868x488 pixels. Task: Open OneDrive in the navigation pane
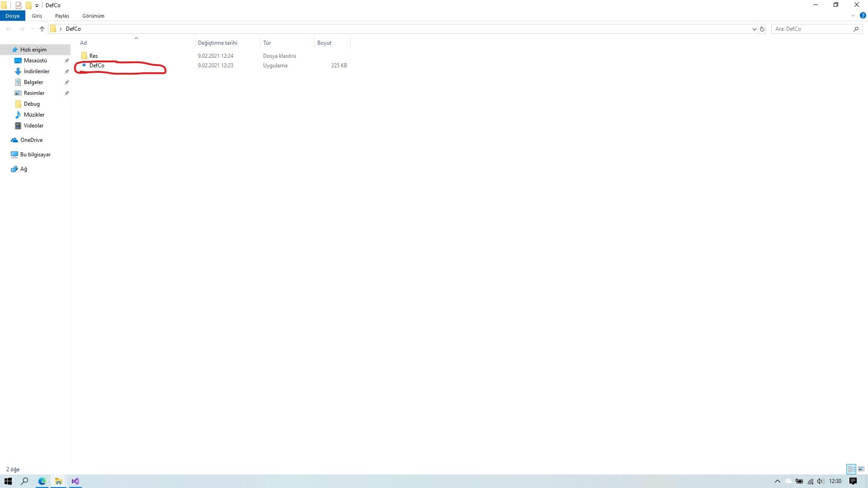(x=31, y=140)
